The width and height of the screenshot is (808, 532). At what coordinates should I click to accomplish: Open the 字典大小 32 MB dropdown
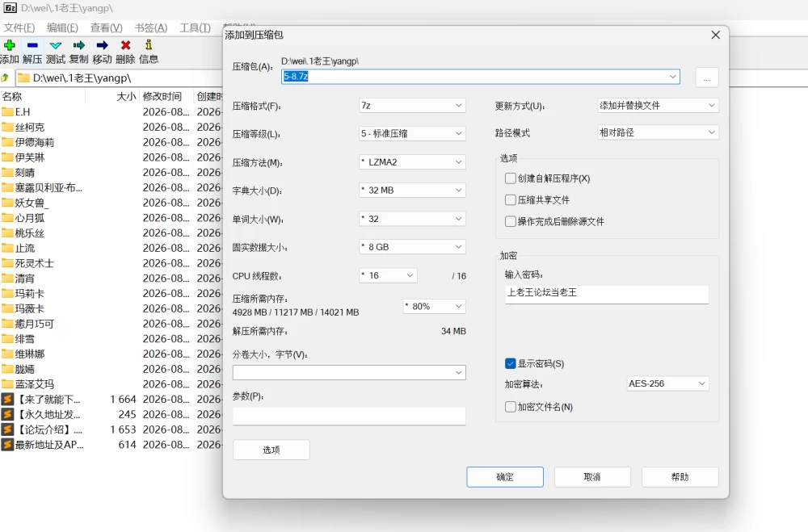tap(412, 190)
